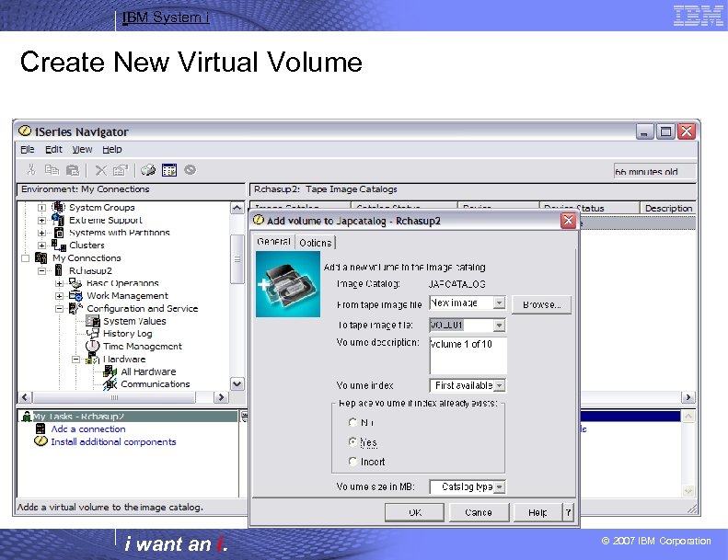Open the Volume index dropdown
This screenshot has width=728, height=560.
(x=500, y=385)
